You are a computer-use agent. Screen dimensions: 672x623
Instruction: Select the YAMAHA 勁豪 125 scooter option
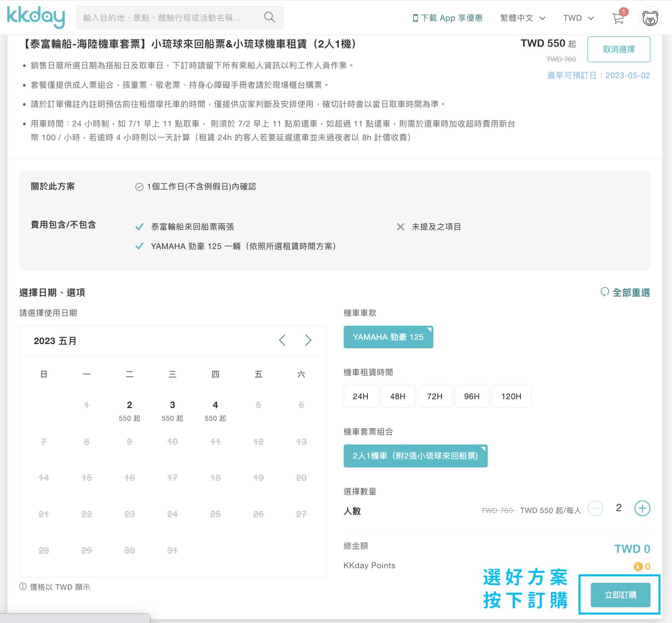point(388,337)
